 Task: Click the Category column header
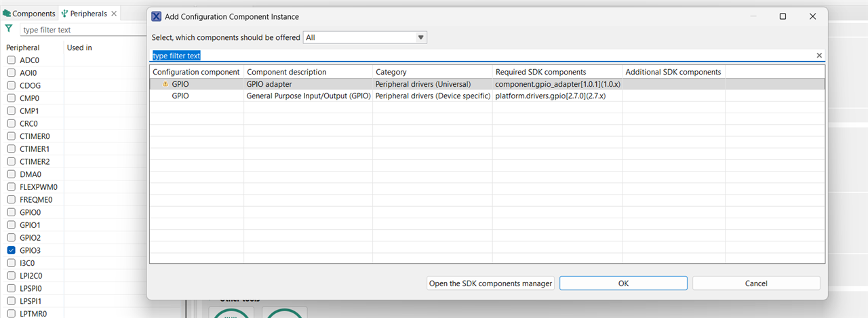(x=433, y=72)
